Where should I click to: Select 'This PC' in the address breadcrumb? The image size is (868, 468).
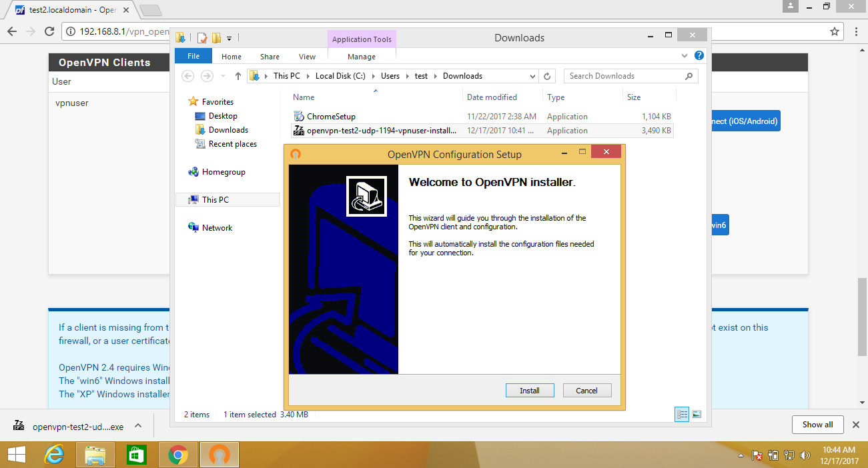click(287, 76)
